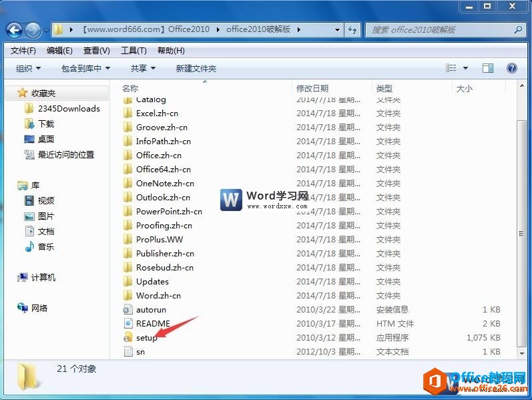This screenshot has width=532, height=400.
Task: Select the sn text document icon
Action: 127,351
